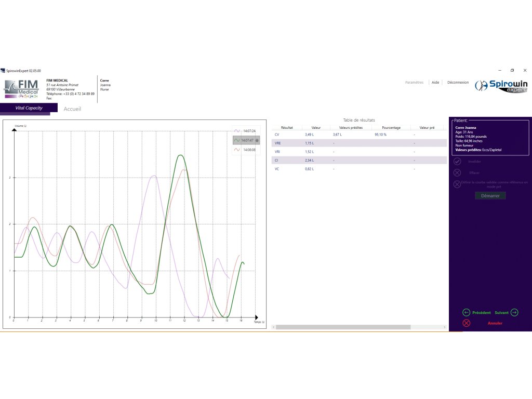The image size is (532, 399).
Task: Click the Suivant right arrow icon
Action: (514, 312)
